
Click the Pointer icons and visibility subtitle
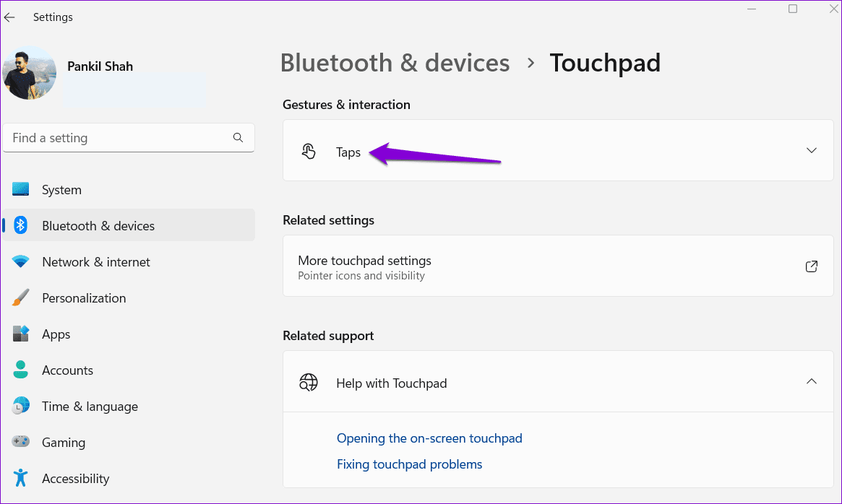tap(361, 276)
